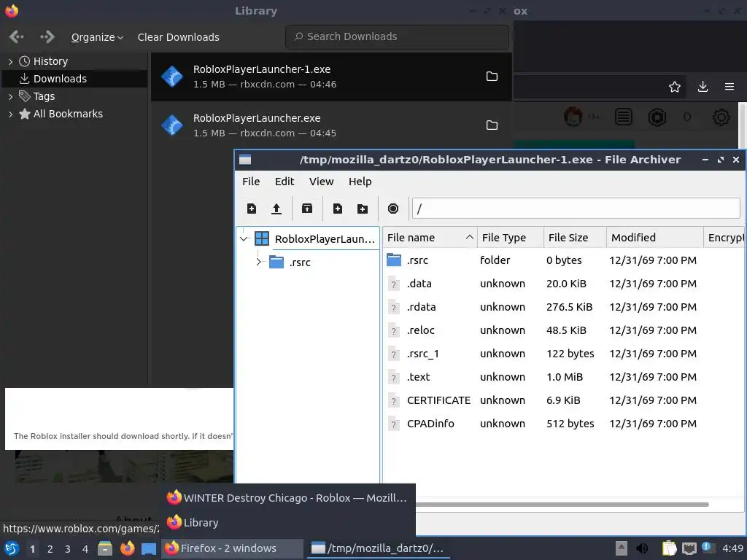
Task: Open containing folder for RobloxPlayerLauncher.exe
Action: tap(492, 125)
